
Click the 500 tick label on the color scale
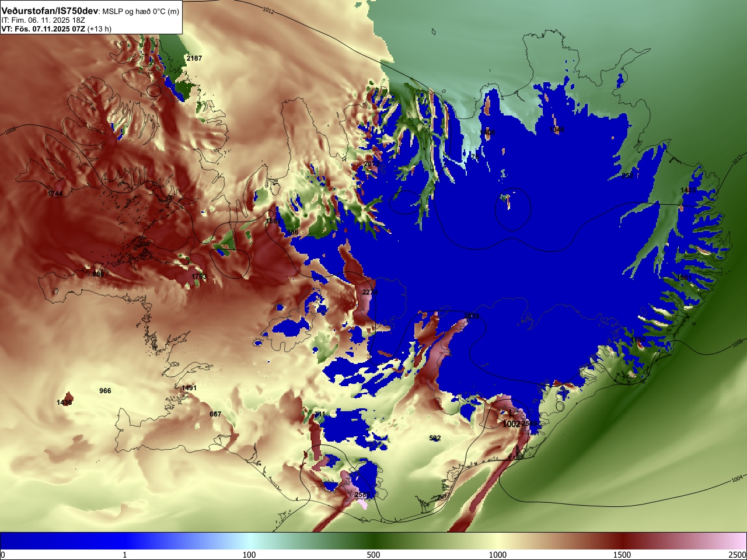373,555
